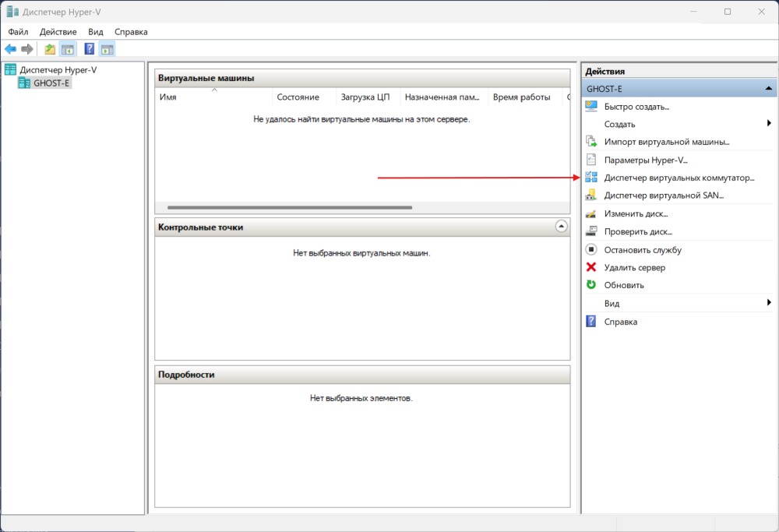This screenshot has height=532, width=779.
Task: Toggle the console tree pane icon
Action: tap(68, 49)
